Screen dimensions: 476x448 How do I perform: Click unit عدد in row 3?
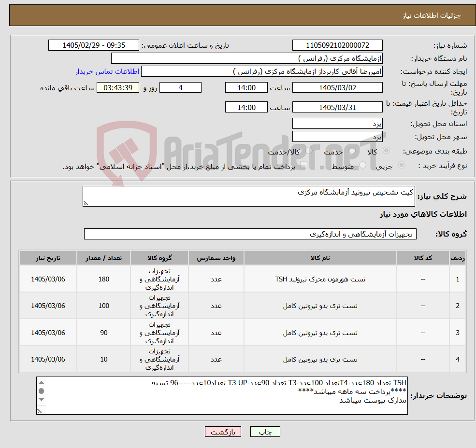point(216,333)
